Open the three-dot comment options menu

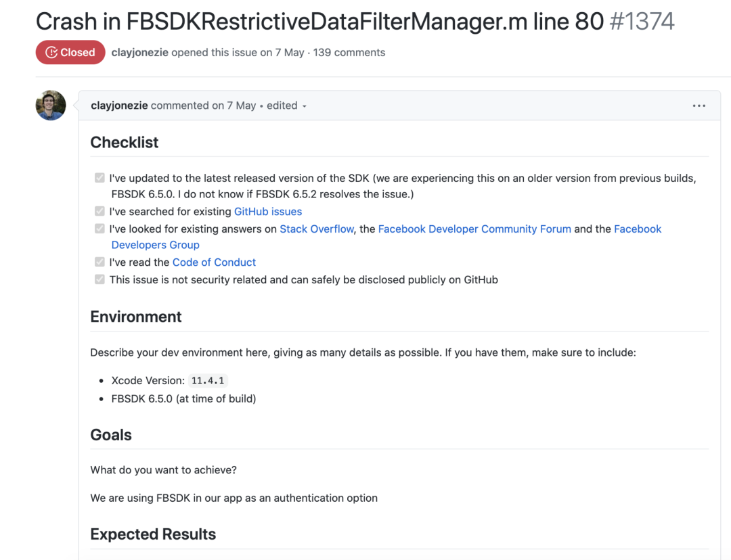tap(699, 106)
